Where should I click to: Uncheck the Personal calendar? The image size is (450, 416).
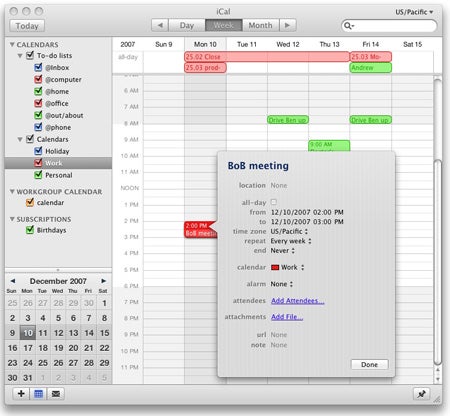pyautogui.click(x=38, y=175)
